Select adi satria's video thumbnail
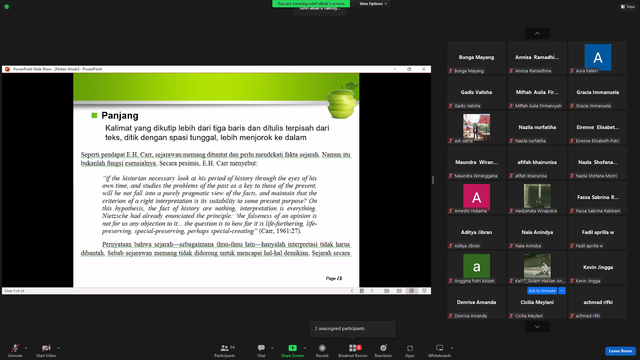Screen dimensions: 640x360 [476, 127]
